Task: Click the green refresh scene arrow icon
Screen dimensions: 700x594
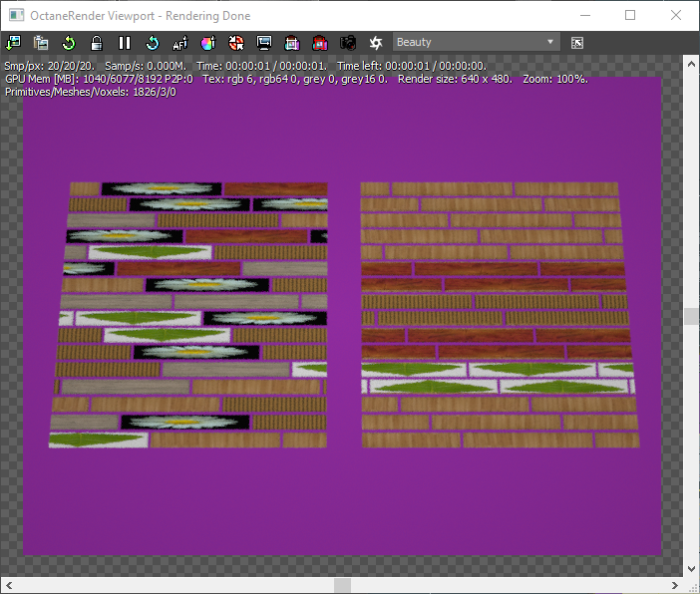Action: [69, 43]
